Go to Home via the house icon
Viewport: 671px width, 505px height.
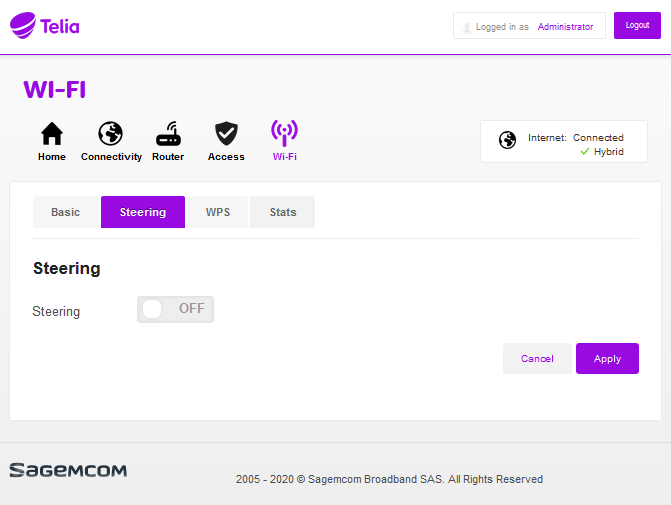(51, 134)
